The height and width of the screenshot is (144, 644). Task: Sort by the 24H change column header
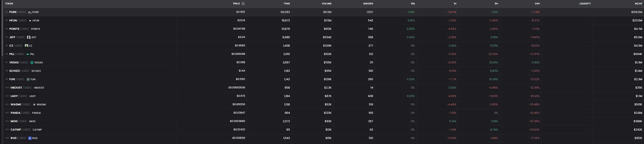537,4
